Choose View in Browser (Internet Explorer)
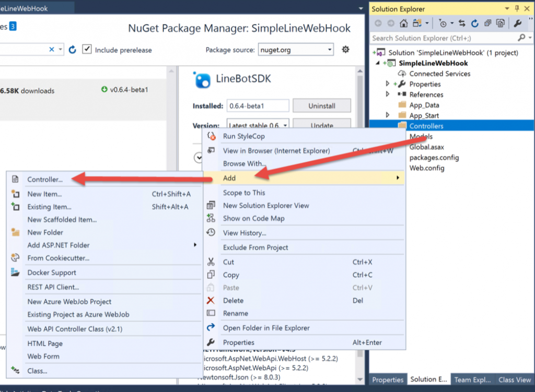The width and height of the screenshot is (535, 392). (276, 151)
